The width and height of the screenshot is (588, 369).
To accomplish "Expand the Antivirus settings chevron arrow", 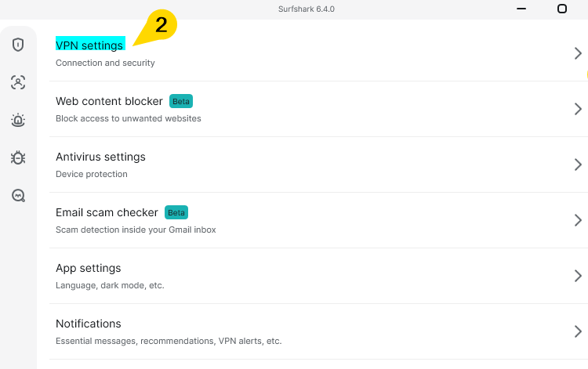I will [x=578, y=165].
